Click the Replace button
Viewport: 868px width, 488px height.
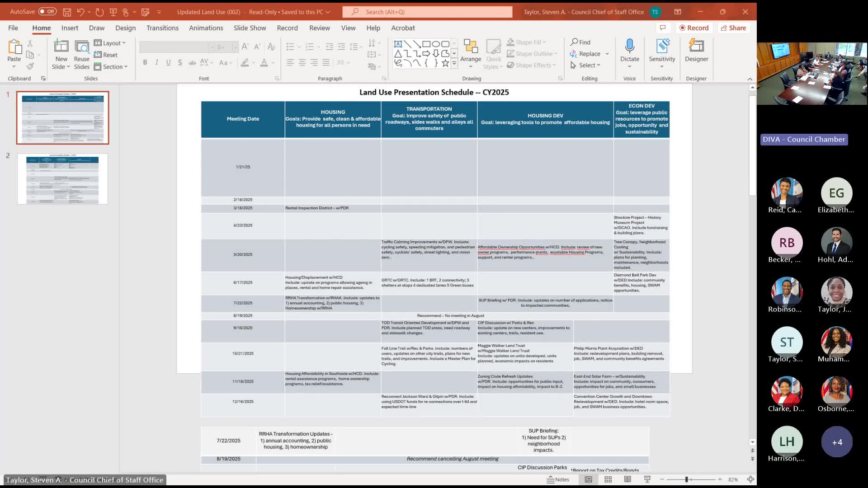pyautogui.click(x=585, y=54)
